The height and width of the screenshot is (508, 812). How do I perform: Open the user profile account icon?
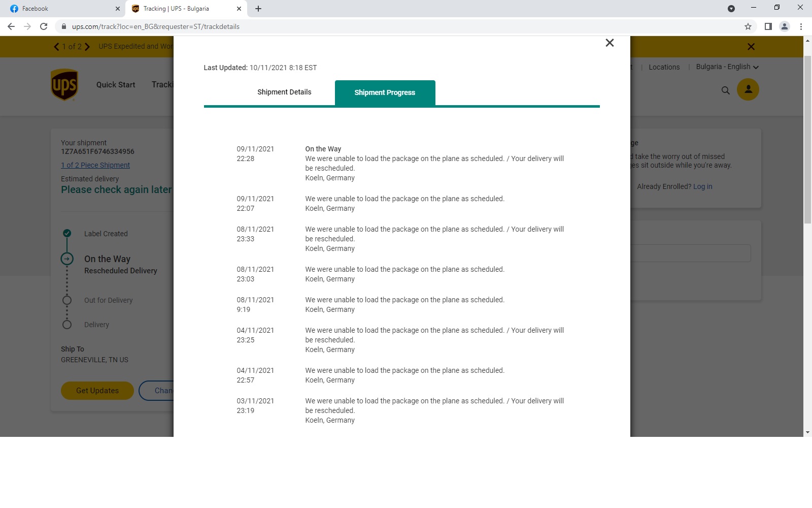(748, 89)
